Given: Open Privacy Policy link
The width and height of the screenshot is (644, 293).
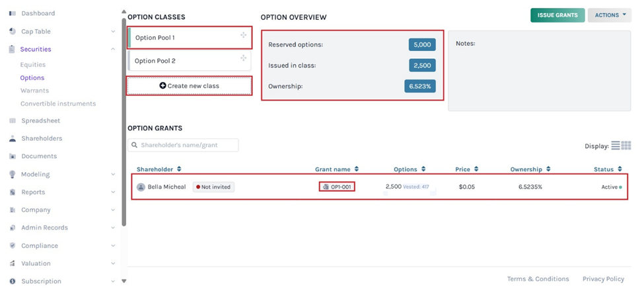Looking at the screenshot, I should 603,279.
